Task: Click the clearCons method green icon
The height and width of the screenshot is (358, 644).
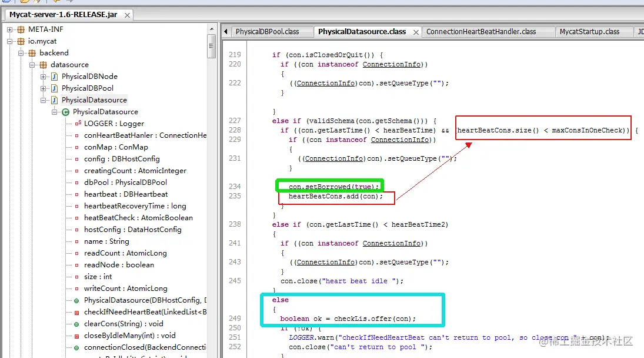Action: pyautogui.click(x=77, y=324)
